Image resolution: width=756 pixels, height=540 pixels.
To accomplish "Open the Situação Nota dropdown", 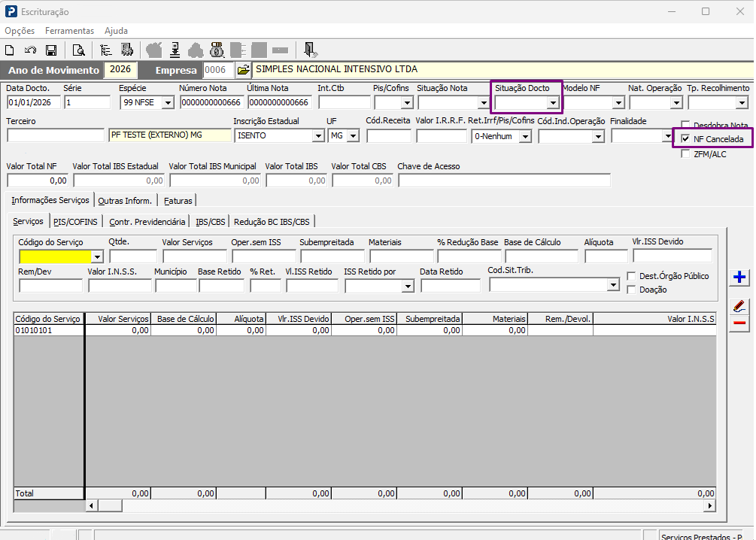I will (483, 103).
